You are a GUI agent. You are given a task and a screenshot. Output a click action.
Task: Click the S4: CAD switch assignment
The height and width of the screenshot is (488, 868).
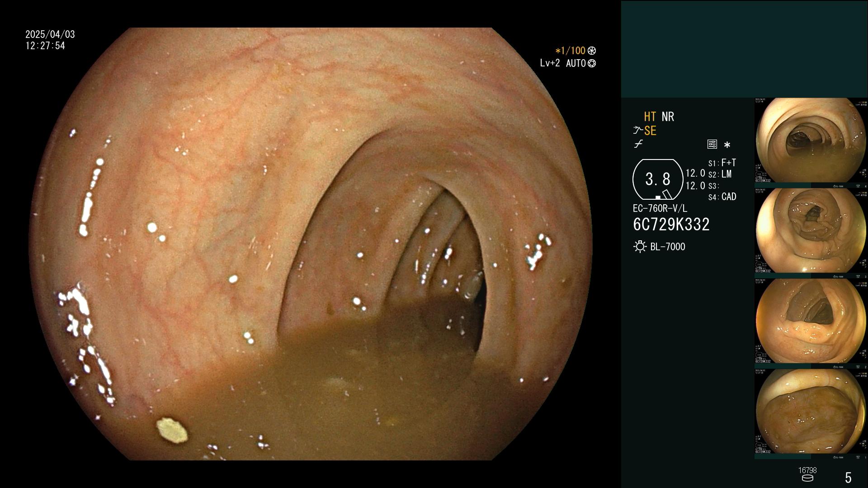[x=722, y=197]
